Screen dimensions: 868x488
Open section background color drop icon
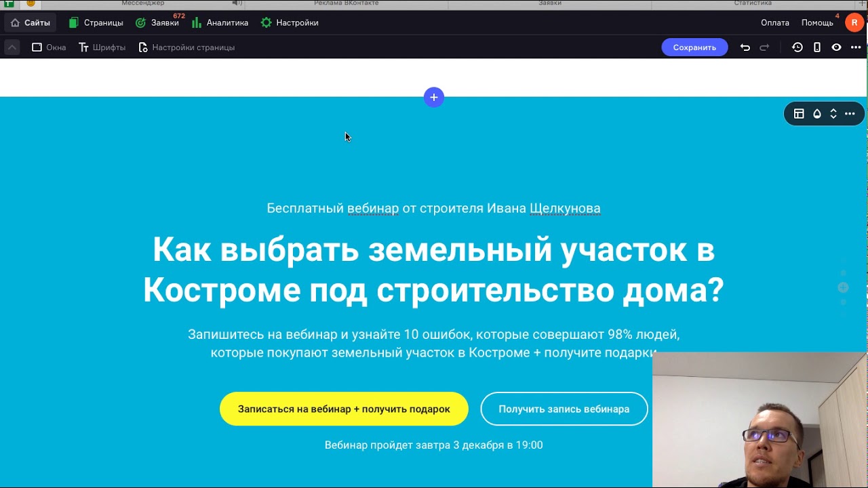coord(817,114)
